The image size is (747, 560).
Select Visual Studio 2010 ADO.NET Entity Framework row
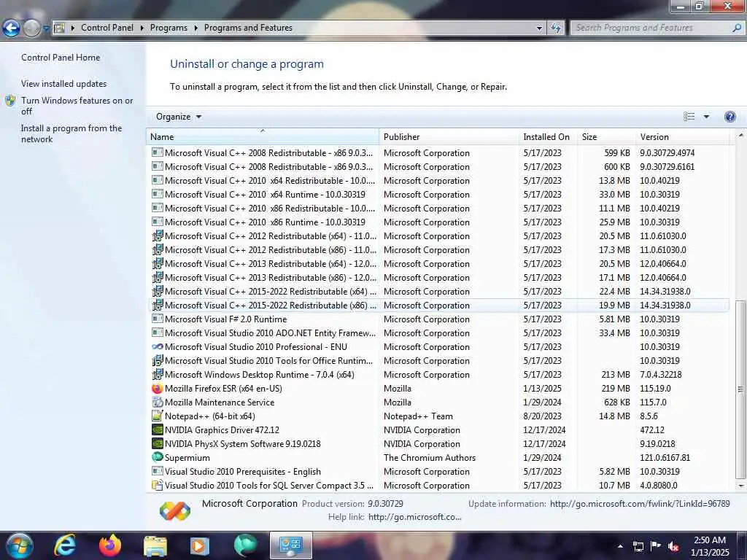click(438, 332)
